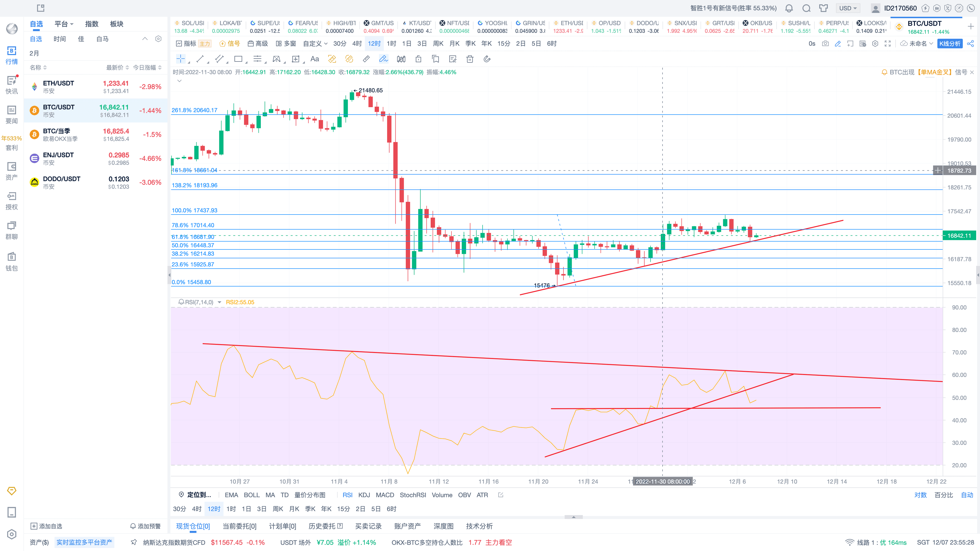Toggle the drawing pen tool

point(384,59)
